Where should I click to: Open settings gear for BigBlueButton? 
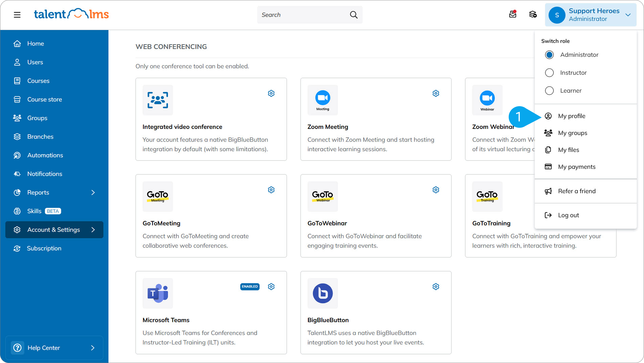pos(436,287)
